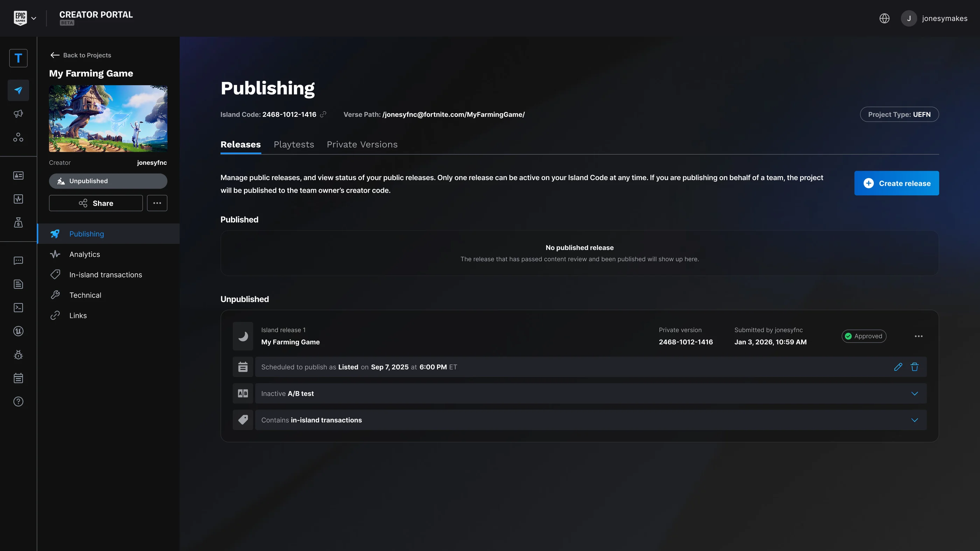Delete the scheduled publish entry

[x=915, y=367]
